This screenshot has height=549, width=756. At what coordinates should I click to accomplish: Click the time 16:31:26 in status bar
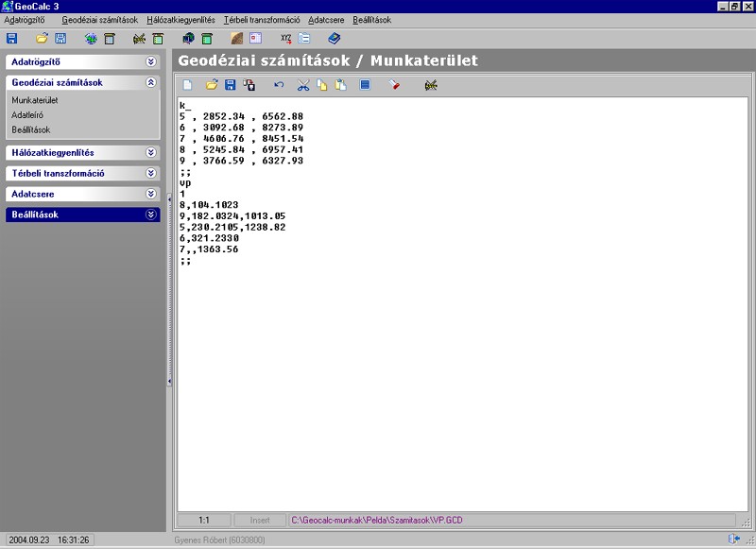coord(74,540)
